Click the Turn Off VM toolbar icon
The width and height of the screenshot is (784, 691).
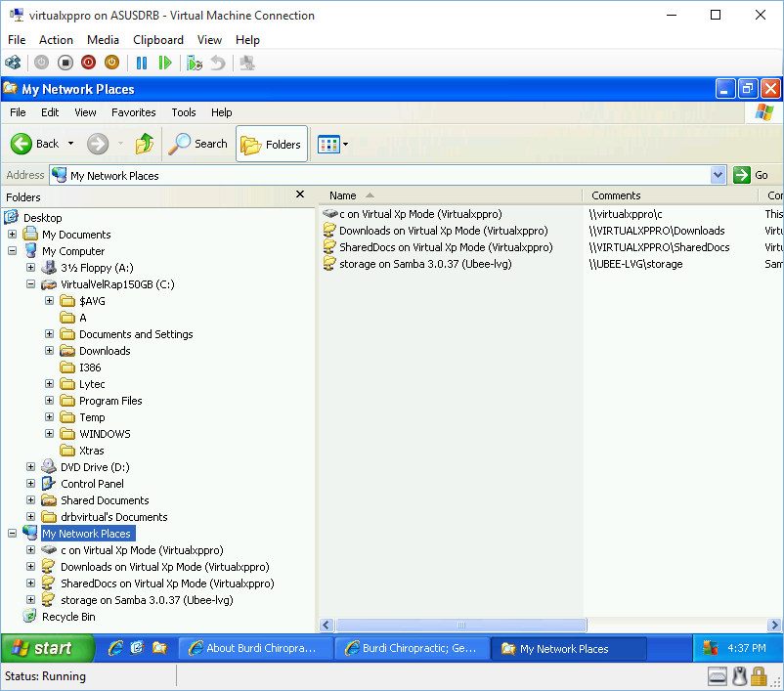[x=65, y=63]
